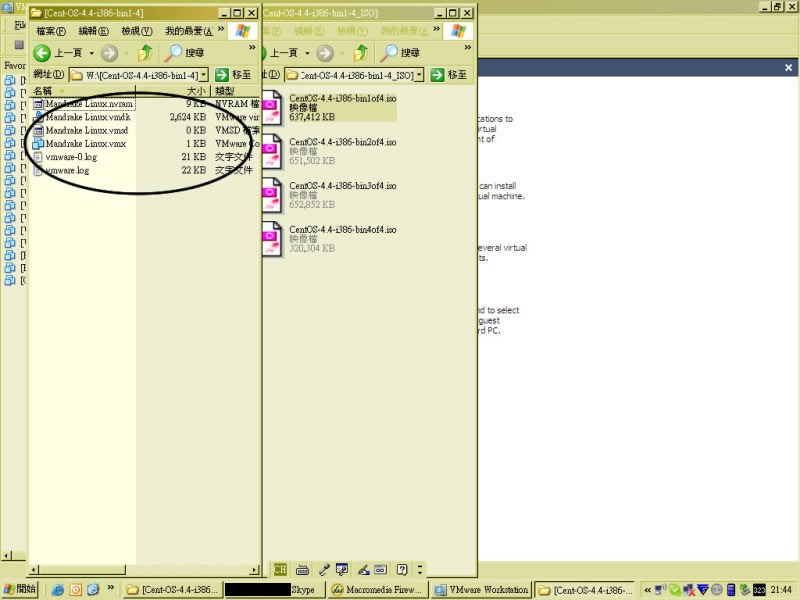Click 移至 Go button in bin1-4_ISO window
Screen dimensions: 800x600
coord(449,75)
